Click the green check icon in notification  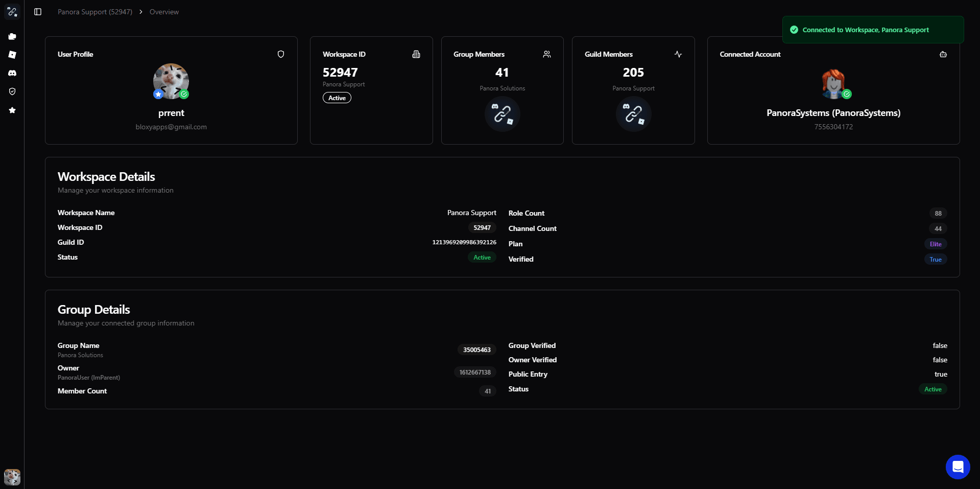pos(794,30)
